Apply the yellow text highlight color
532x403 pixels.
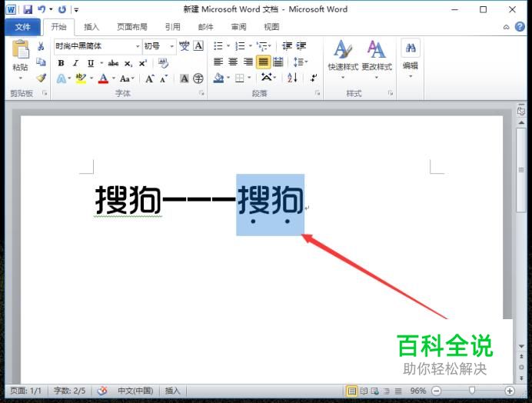point(81,78)
